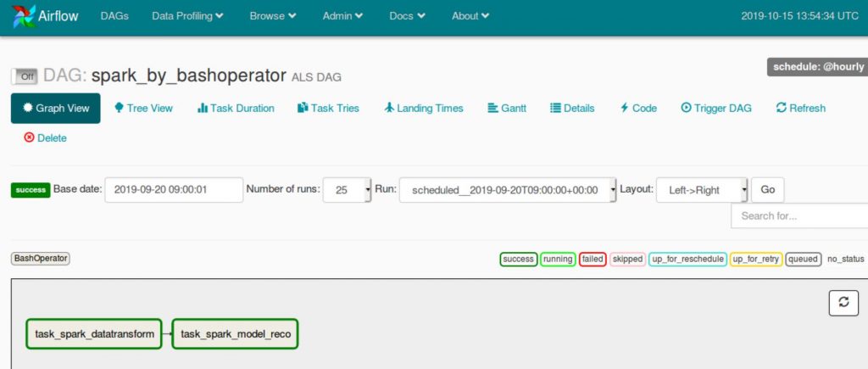
Task: Click the graph refresh icon button
Action: [843, 303]
